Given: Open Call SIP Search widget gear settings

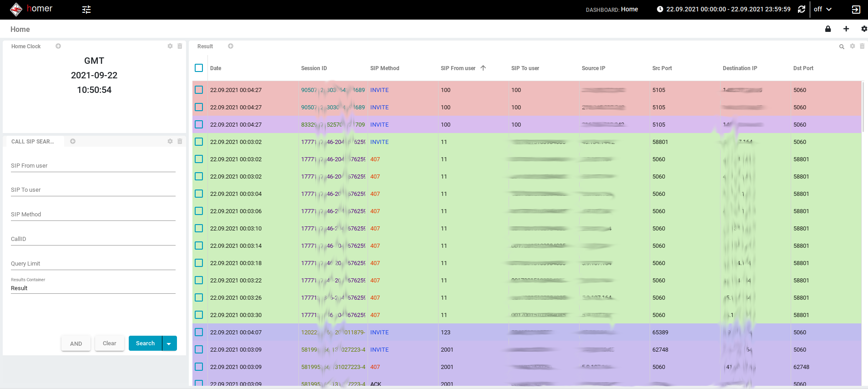Looking at the screenshot, I should [x=170, y=141].
